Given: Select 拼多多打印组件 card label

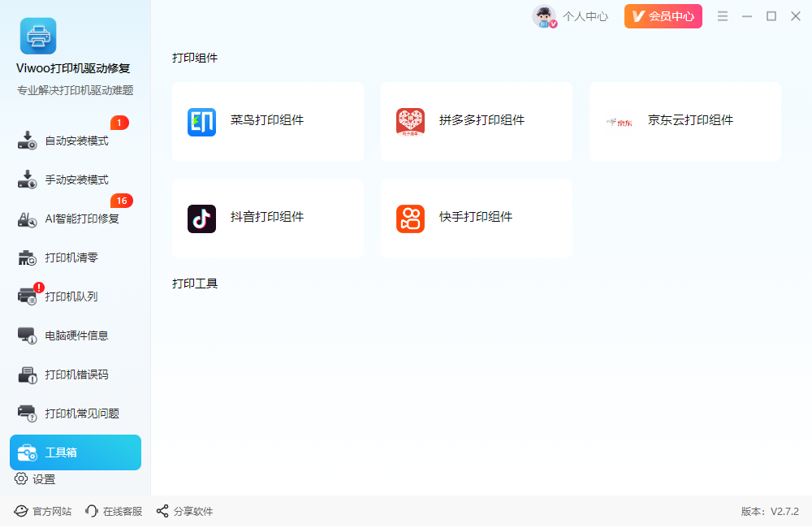Looking at the screenshot, I should click(482, 120).
